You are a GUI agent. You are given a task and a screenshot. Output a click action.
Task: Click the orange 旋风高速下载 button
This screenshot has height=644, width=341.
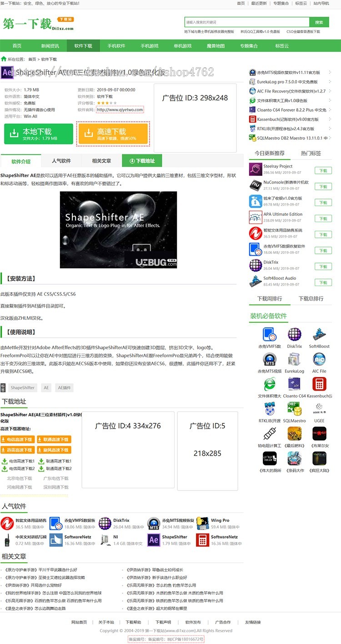tap(54, 450)
